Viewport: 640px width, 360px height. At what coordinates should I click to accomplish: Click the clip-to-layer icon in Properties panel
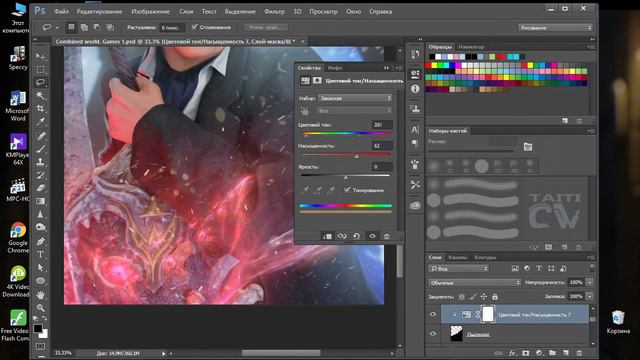click(327, 236)
